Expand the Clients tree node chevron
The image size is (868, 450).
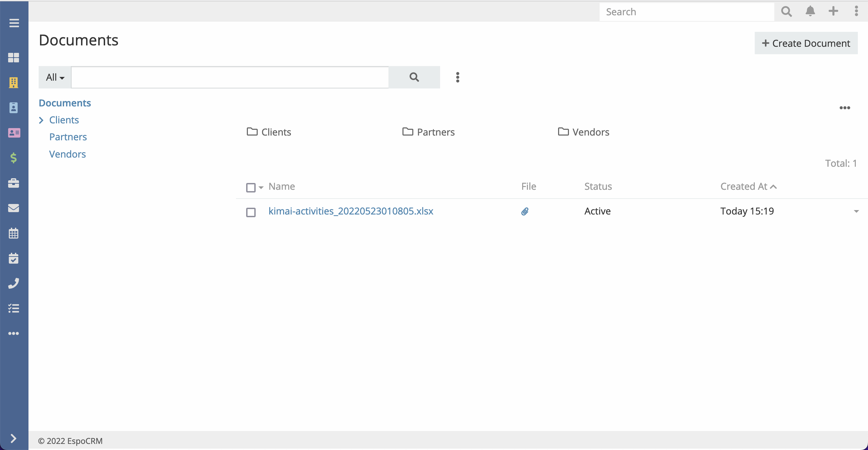(x=41, y=120)
